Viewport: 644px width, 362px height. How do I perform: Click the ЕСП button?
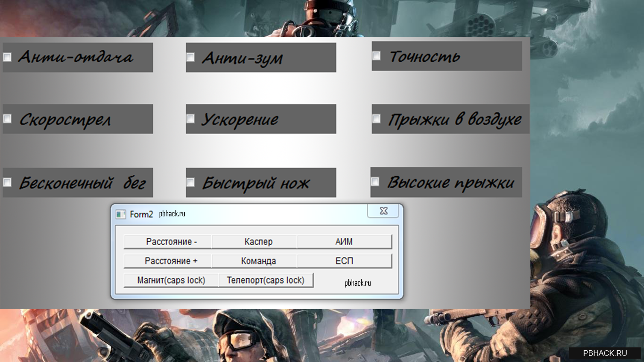[x=345, y=261]
